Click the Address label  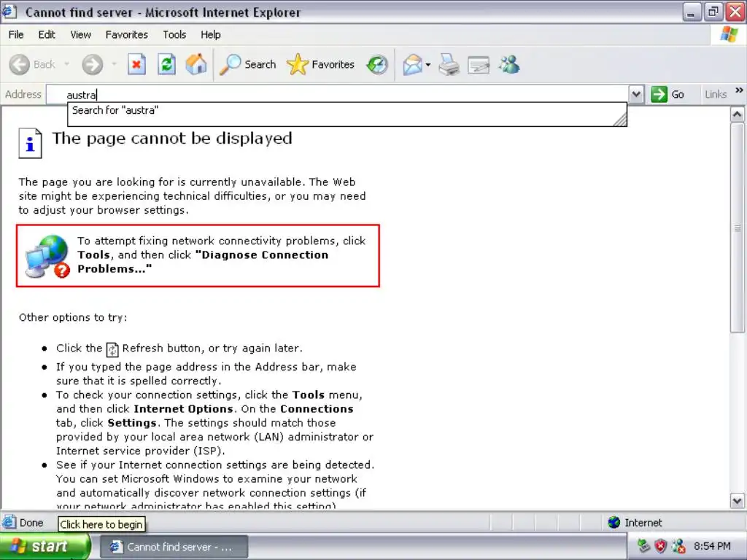pos(23,94)
